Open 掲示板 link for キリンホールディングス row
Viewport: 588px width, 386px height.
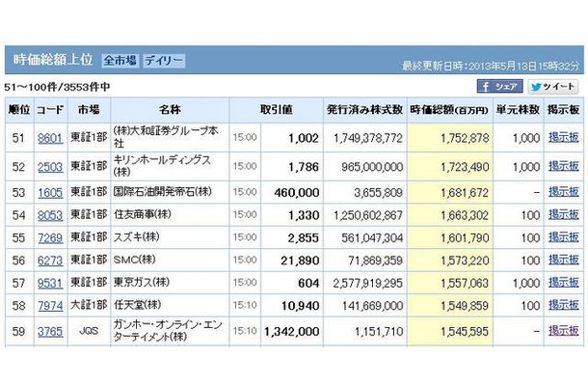[564, 166]
